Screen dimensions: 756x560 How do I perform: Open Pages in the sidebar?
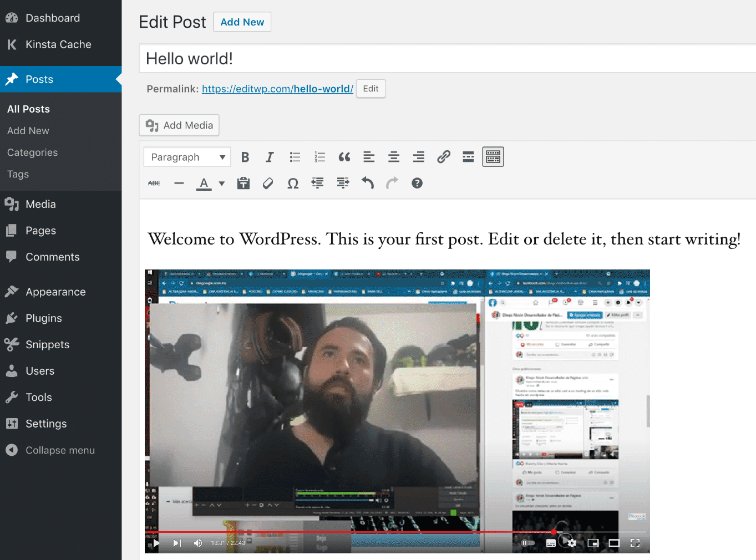(60, 231)
